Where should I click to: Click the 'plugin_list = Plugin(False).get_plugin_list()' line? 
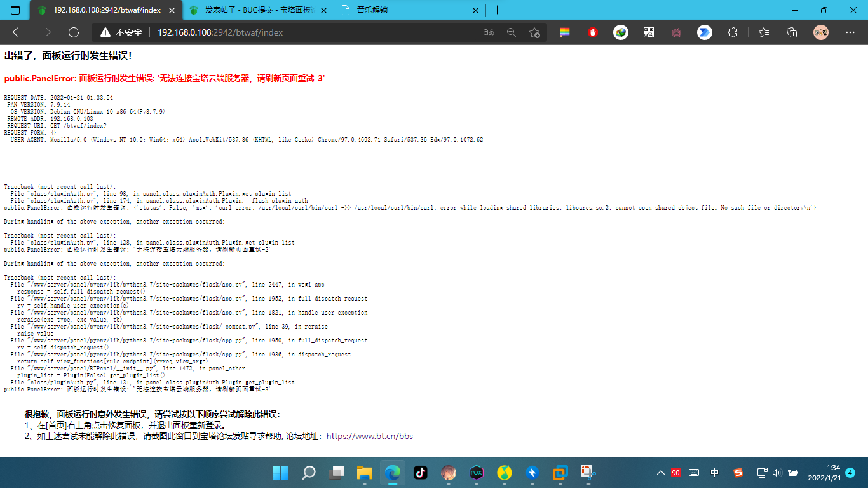coord(91,376)
